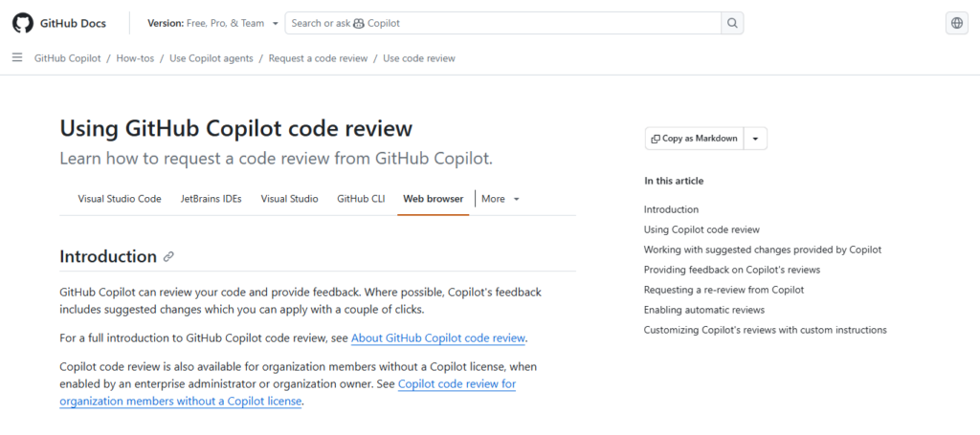Click the Introduction heading anchor link icon

point(168,256)
